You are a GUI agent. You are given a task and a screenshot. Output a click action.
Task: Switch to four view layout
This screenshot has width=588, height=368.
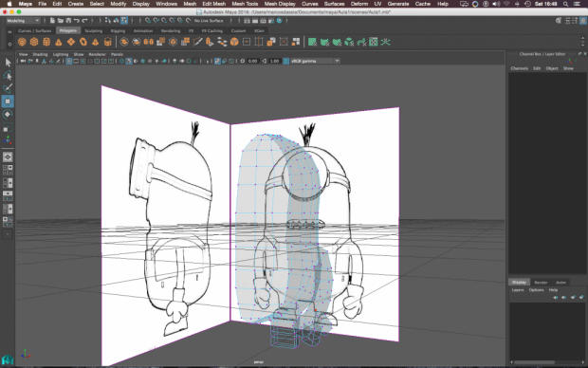[x=8, y=170]
